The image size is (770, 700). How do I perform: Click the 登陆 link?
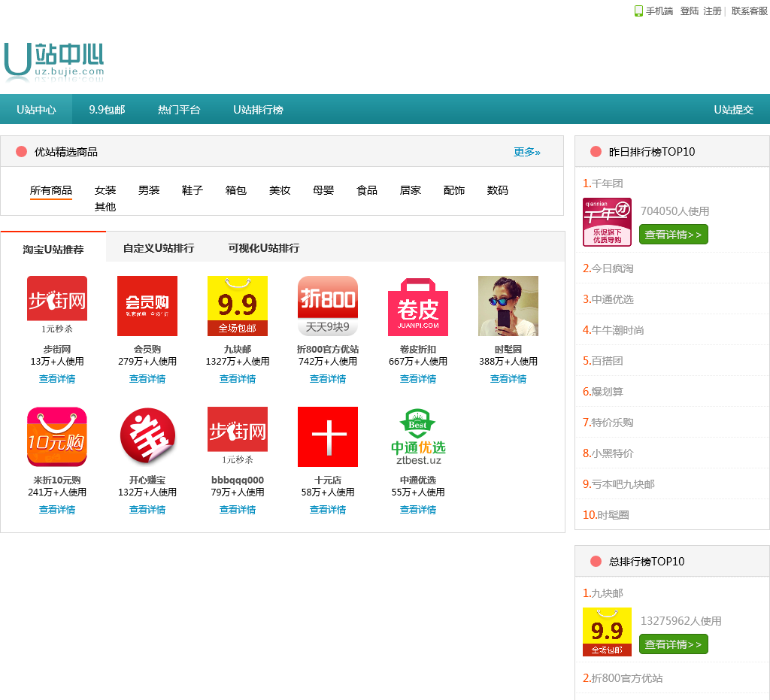[x=689, y=11]
